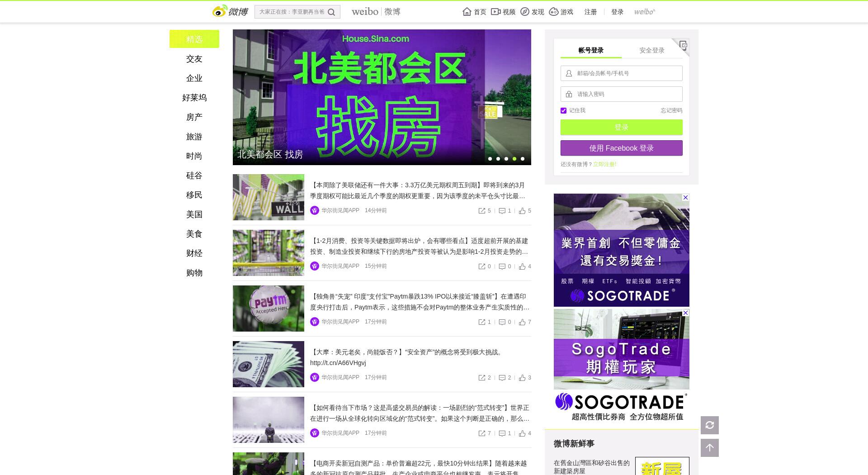
Task: Close the second SogoTrade ad
Action: click(x=685, y=313)
